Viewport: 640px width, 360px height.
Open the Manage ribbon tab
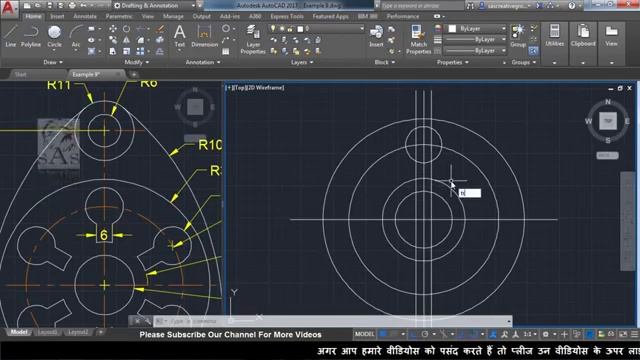[x=173, y=16]
